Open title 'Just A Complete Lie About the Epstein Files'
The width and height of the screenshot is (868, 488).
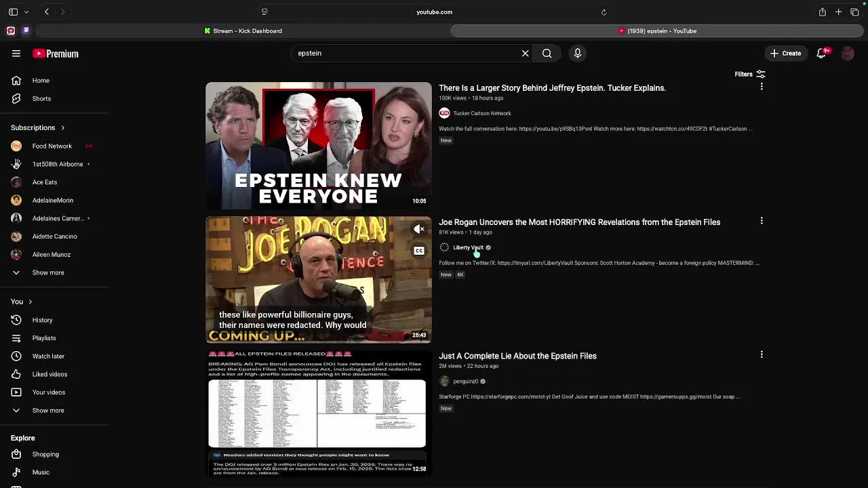pos(517,356)
